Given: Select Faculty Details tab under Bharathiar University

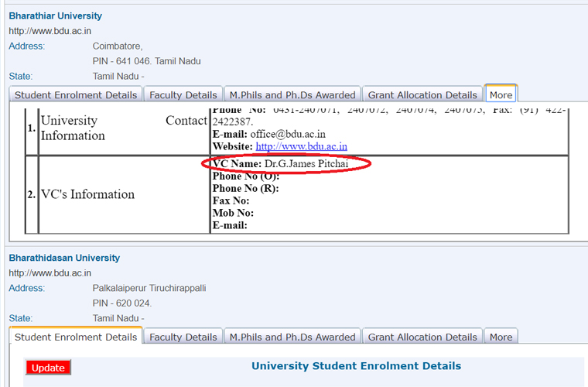Looking at the screenshot, I should point(183,95).
